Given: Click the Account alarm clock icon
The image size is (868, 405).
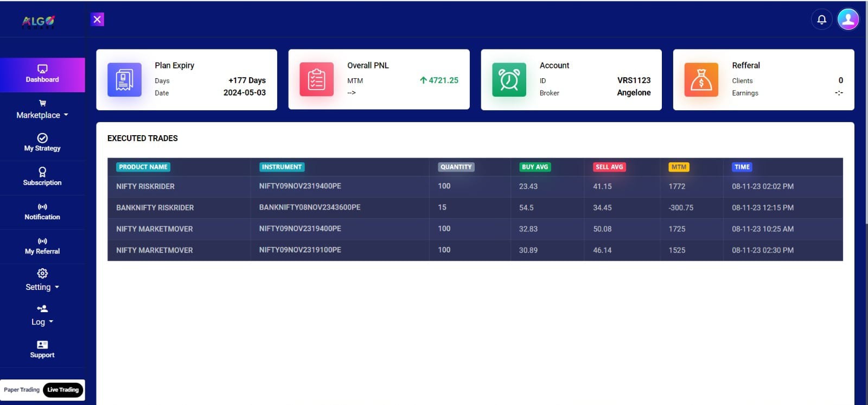Looking at the screenshot, I should pos(509,80).
